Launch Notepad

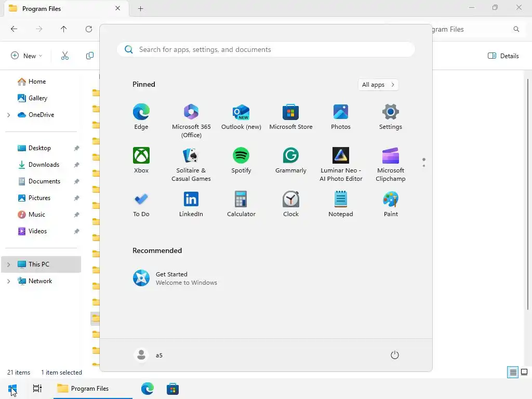pyautogui.click(x=341, y=204)
